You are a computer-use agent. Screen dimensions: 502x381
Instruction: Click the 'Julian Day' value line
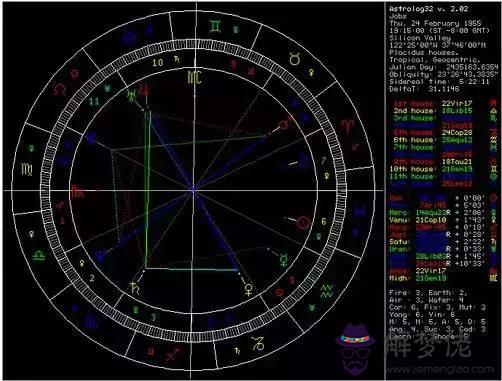(x=445, y=67)
